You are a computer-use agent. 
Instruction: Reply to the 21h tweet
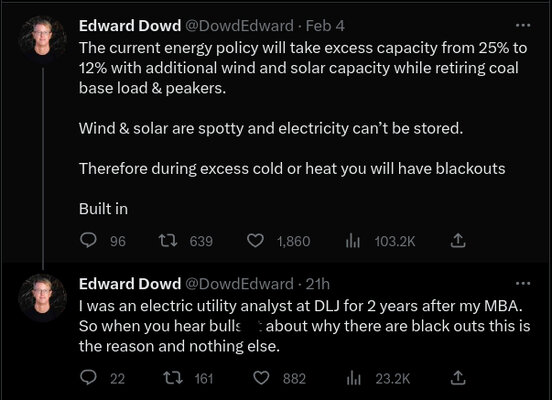pos(88,378)
